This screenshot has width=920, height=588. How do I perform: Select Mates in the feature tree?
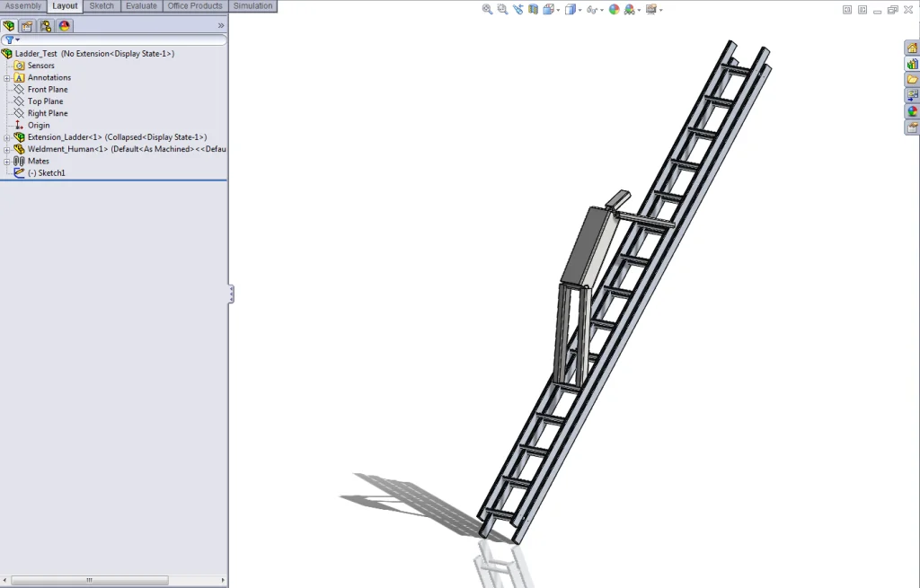tap(38, 161)
